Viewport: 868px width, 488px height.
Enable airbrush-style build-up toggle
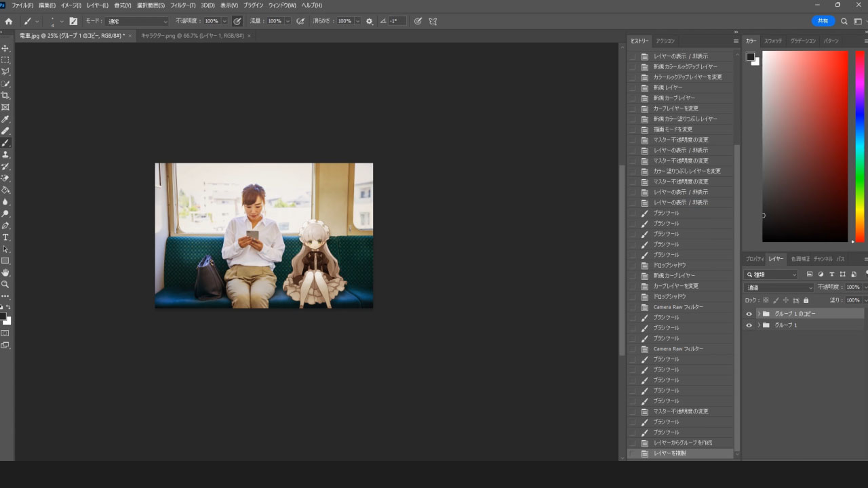coord(300,21)
